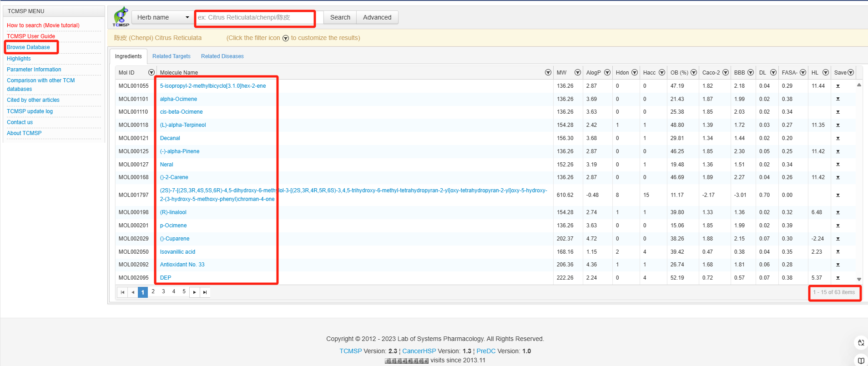
Task: Go to next page arrow
Action: click(195, 292)
